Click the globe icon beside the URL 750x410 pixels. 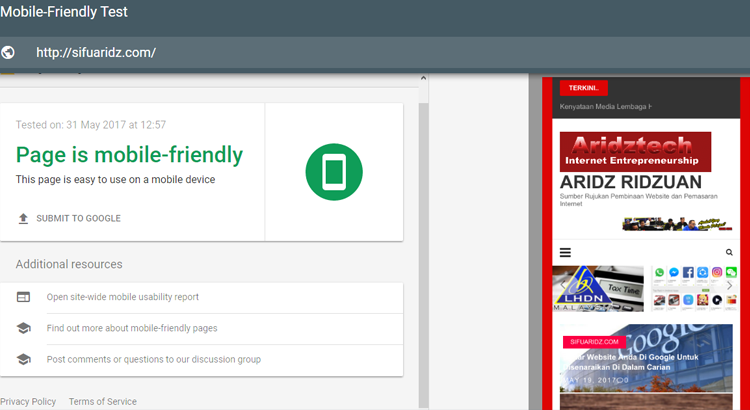click(x=8, y=52)
